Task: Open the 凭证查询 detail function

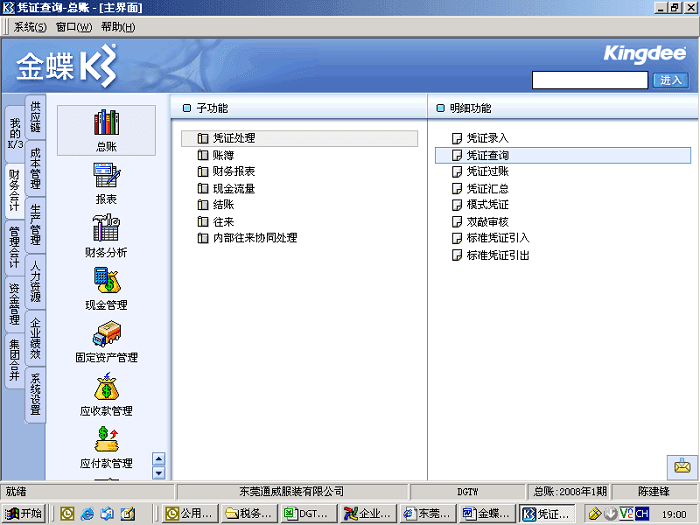Action: tap(562, 155)
